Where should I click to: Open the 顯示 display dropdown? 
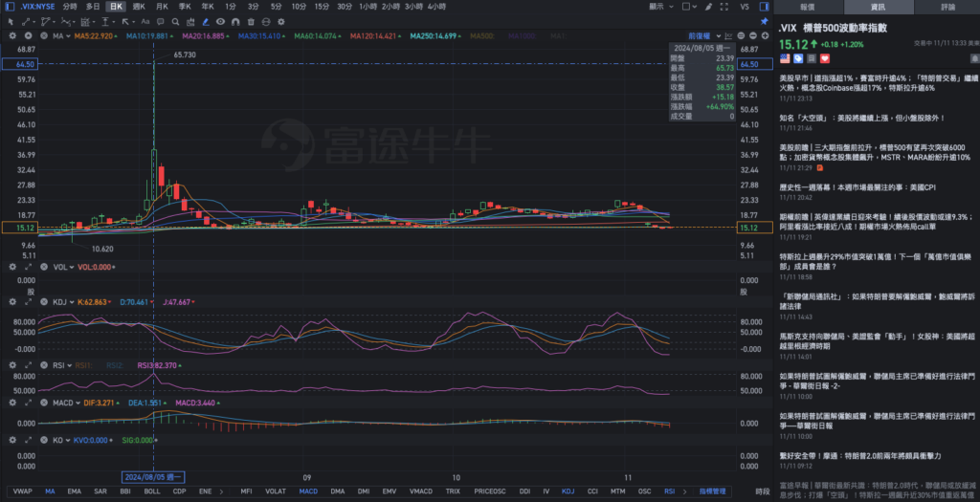click(661, 7)
